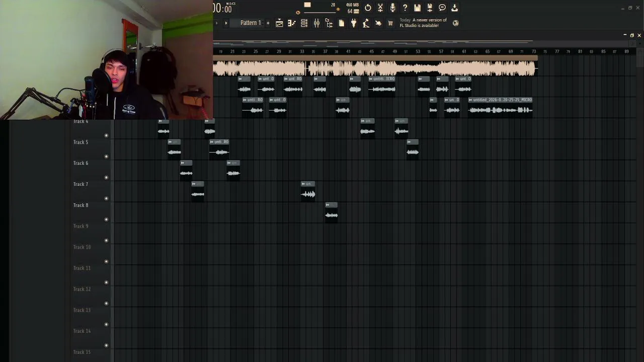Click the touch controller hand icon
Image resolution: width=644 pixels, height=362 pixels.
378,23
